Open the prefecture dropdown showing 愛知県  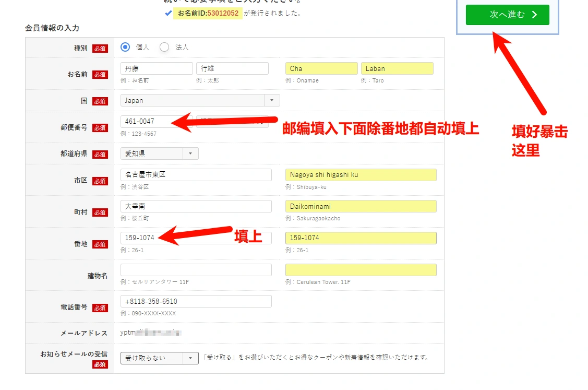pos(159,153)
